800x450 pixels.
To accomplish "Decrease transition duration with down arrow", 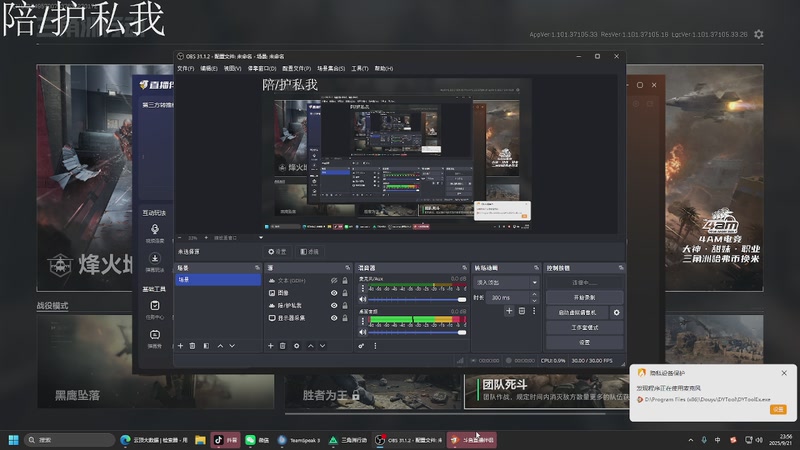I will click(534, 301).
